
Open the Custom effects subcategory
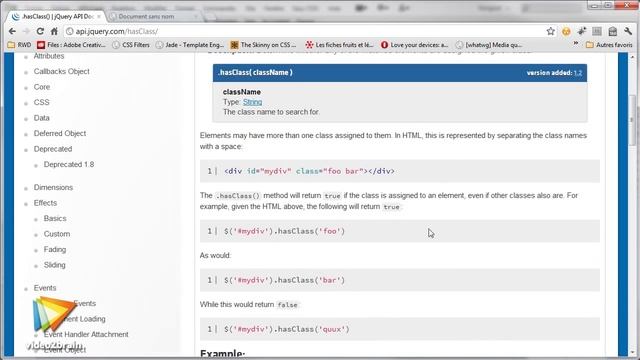57,234
